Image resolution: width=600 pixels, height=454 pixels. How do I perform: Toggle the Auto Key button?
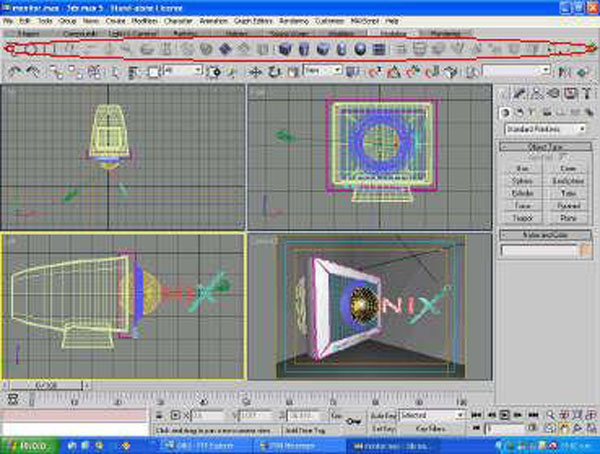(383, 415)
